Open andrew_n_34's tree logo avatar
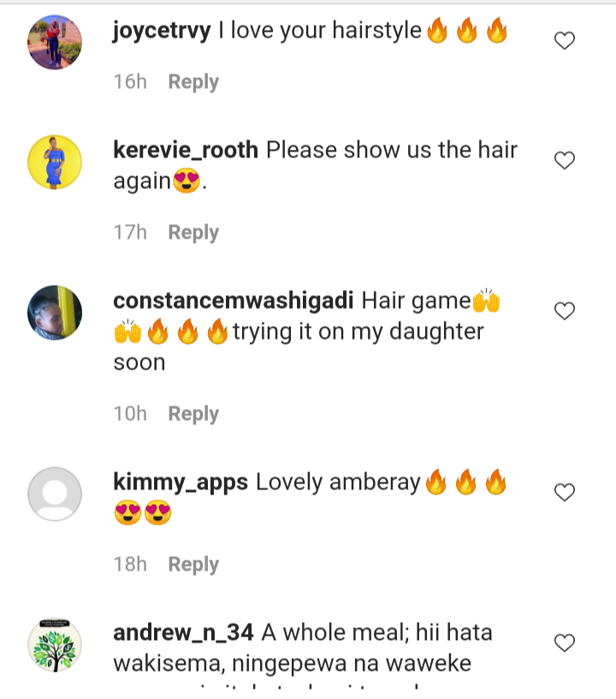616x699 pixels. pos(55,644)
